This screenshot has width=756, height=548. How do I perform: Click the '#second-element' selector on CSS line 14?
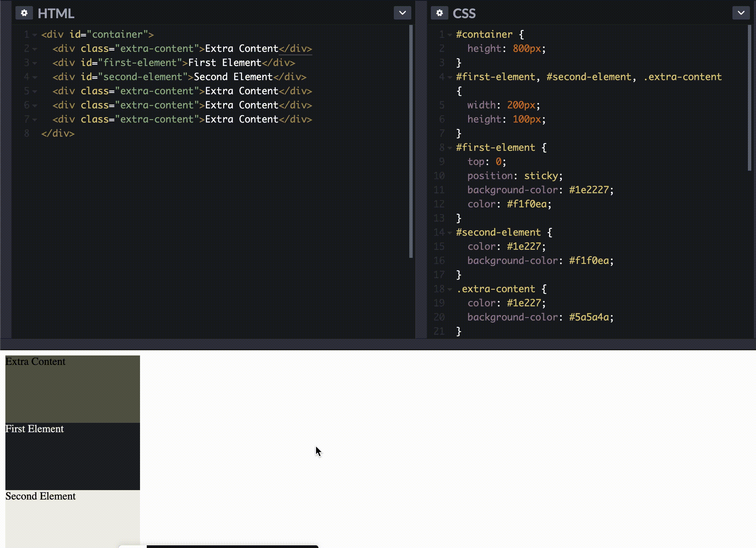pos(498,232)
